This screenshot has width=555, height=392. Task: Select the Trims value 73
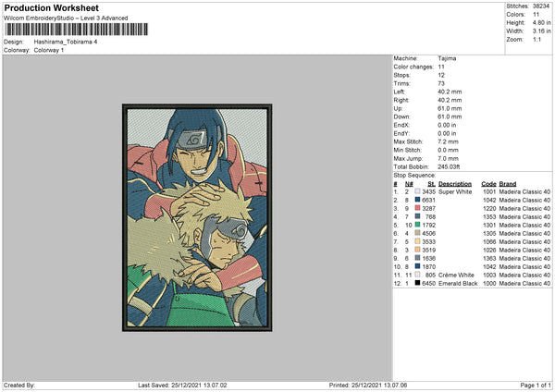pos(441,83)
